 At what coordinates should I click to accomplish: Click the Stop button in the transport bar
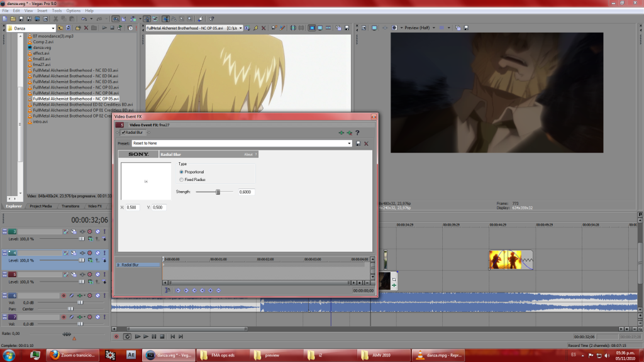click(162, 337)
